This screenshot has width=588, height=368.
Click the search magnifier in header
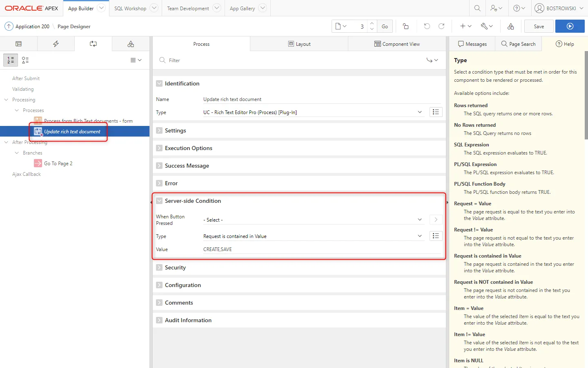point(477,8)
